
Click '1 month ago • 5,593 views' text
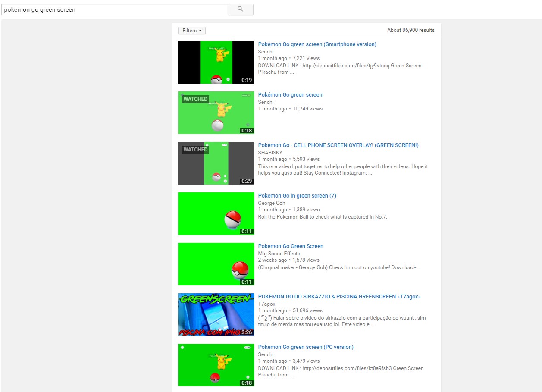[x=289, y=159]
